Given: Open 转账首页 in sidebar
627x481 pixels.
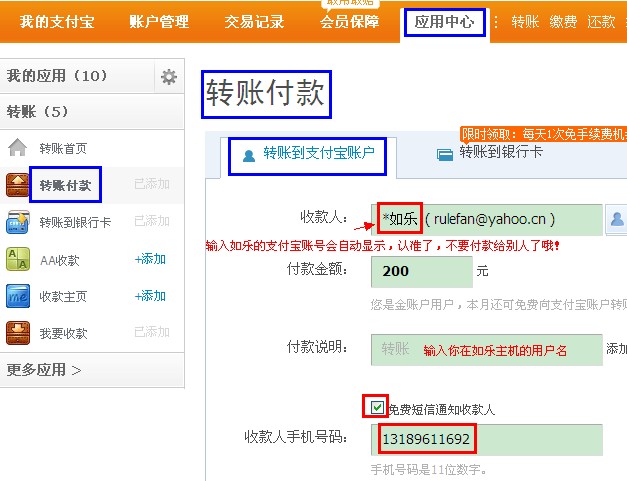Looking at the screenshot, I should [x=63, y=148].
